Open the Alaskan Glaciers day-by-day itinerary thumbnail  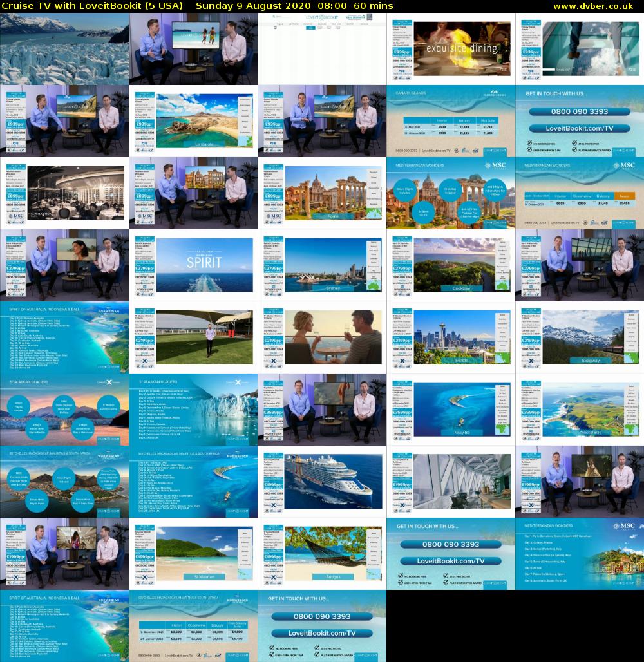point(193,410)
